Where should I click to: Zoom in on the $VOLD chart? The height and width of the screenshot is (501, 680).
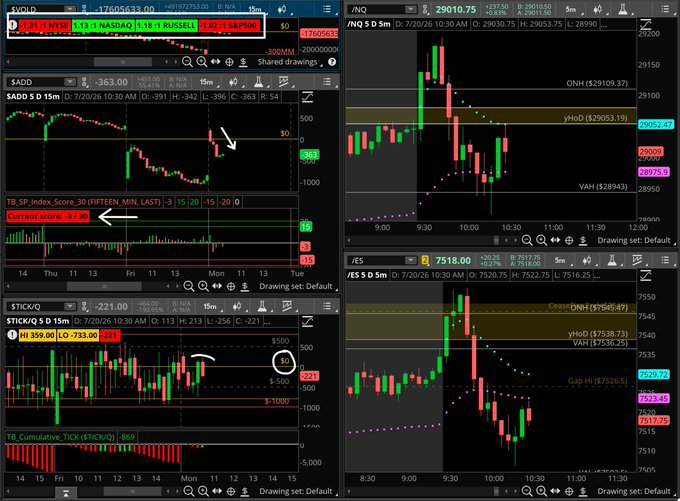(x=202, y=62)
